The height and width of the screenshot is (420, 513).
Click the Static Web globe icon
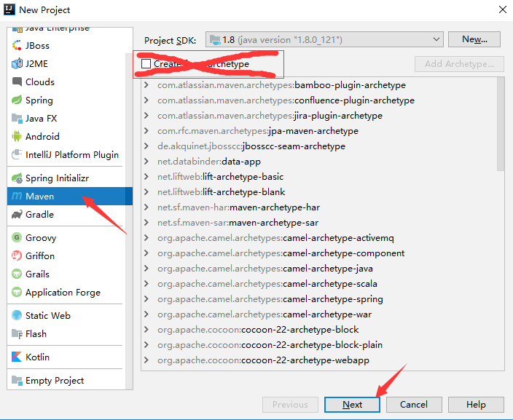[x=17, y=315]
